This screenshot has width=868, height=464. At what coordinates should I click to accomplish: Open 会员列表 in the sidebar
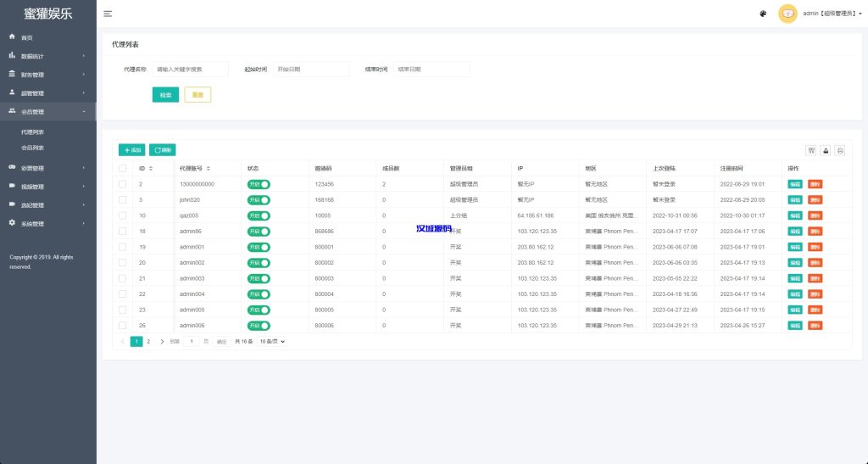tap(32, 148)
